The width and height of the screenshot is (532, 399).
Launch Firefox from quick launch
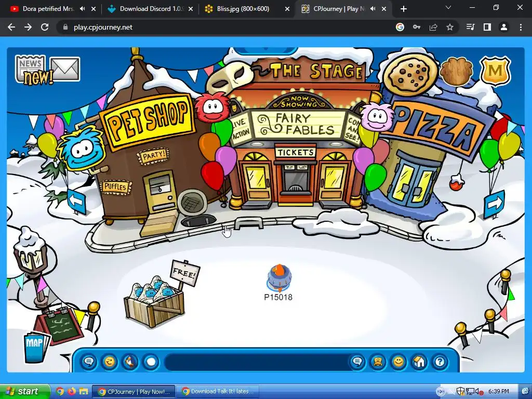pos(72,392)
